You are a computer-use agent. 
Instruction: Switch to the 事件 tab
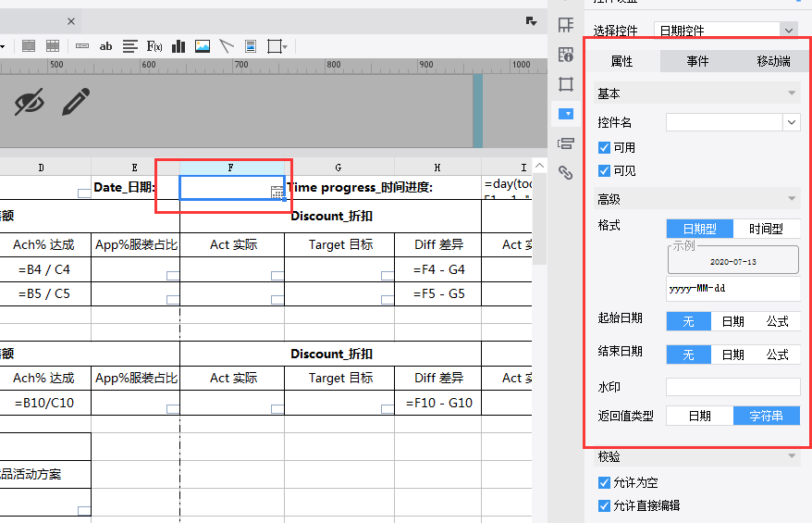697,61
